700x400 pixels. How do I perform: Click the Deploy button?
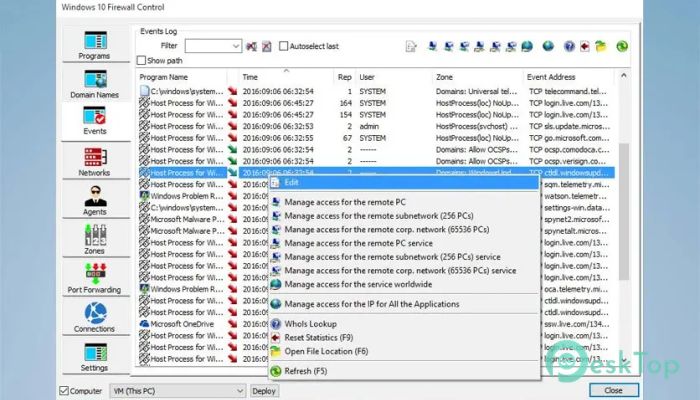pyautogui.click(x=264, y=391)
